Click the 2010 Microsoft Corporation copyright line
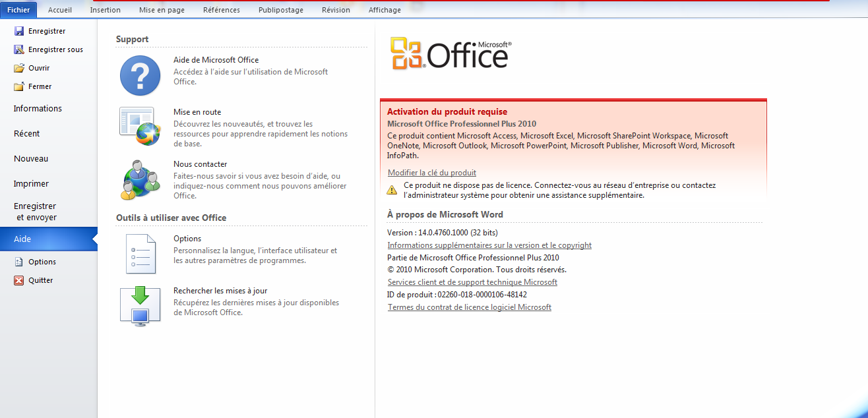Image resolution: width=868 pixels, height=418 pixels. click(x=477, y=270)
